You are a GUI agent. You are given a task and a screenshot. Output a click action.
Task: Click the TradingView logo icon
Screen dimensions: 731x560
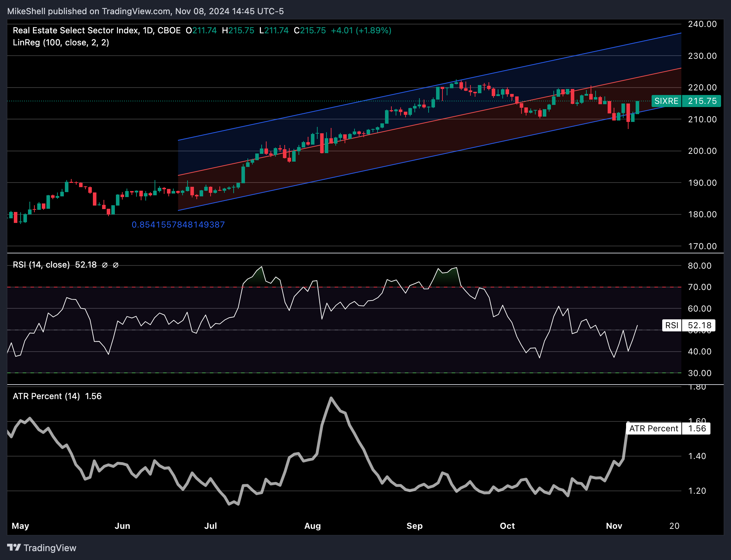14,548
